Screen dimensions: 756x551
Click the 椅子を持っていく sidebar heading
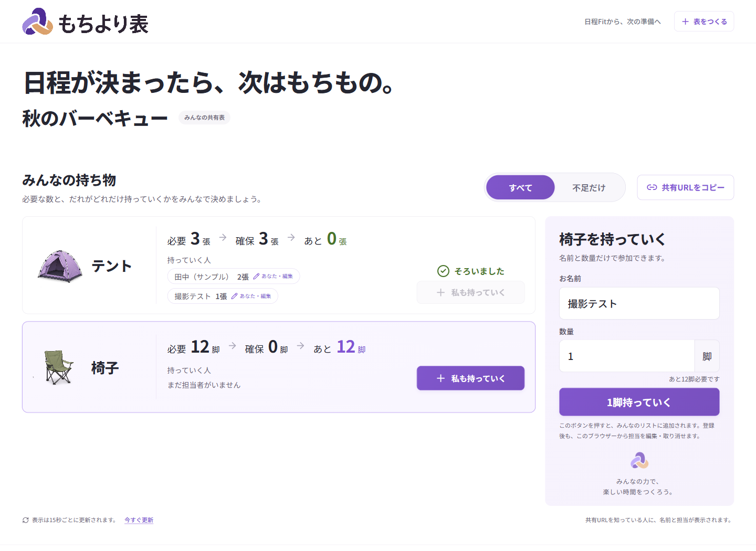612,239
